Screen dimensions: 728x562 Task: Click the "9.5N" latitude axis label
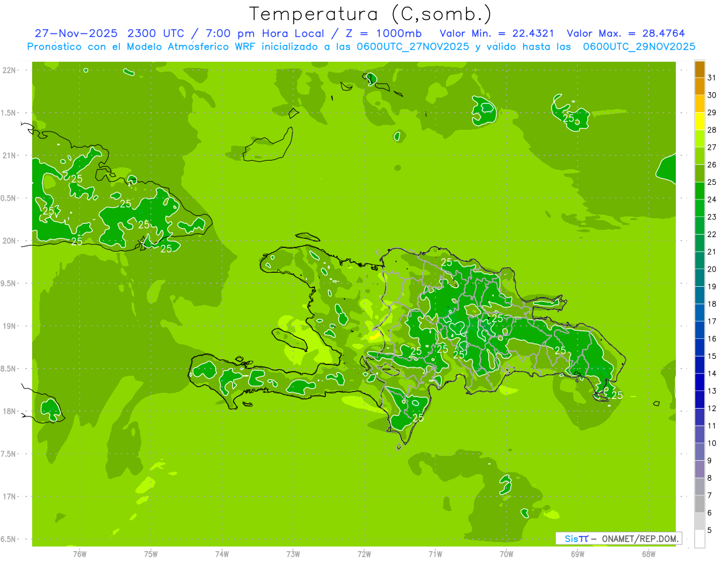(x=8, y=283)
